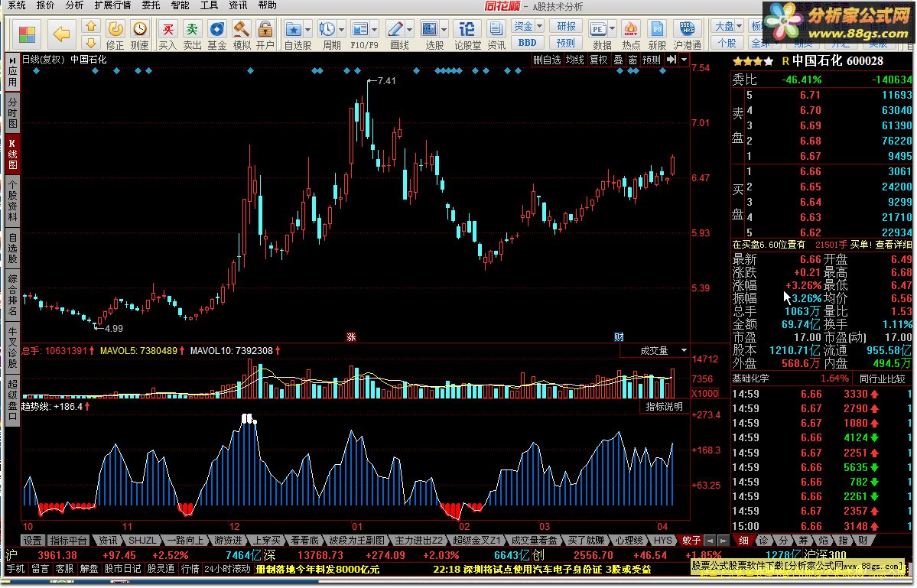This screenshot has height=588, width=917.
Task: Select the 蚊子 indicator tab
Action: 690,541
